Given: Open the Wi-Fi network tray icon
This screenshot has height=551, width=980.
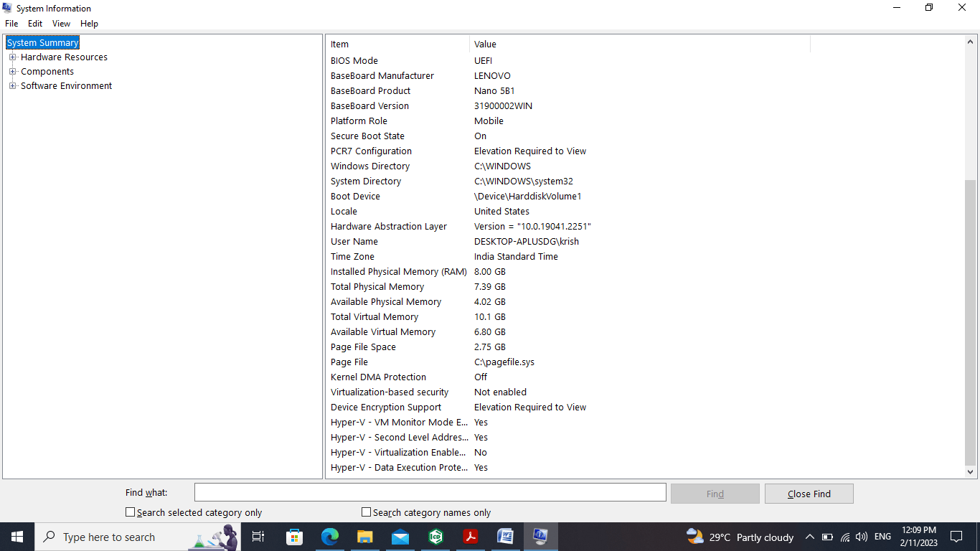Looking at the screenshot, I should (x=845, y=537).
